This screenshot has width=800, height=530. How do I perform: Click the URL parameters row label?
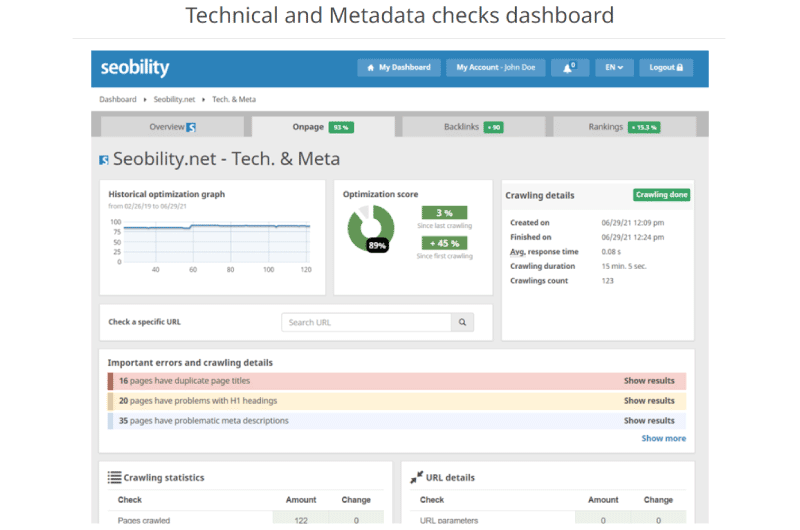pos(449,520)
